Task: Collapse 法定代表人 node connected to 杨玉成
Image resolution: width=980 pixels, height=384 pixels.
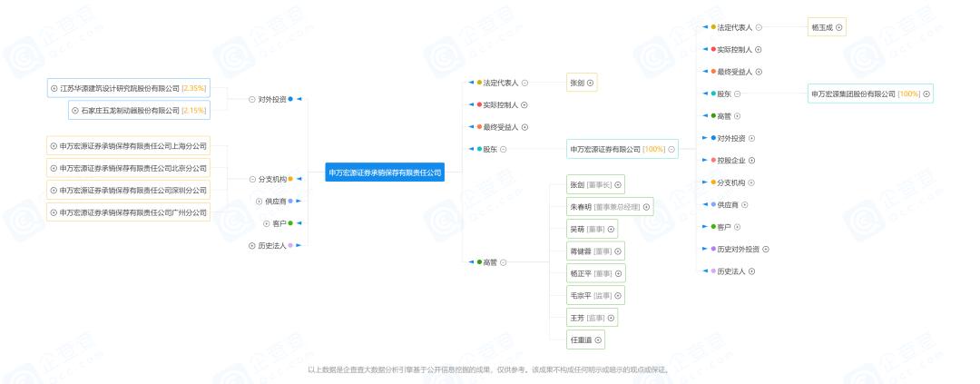Action: tap(758, 27)
